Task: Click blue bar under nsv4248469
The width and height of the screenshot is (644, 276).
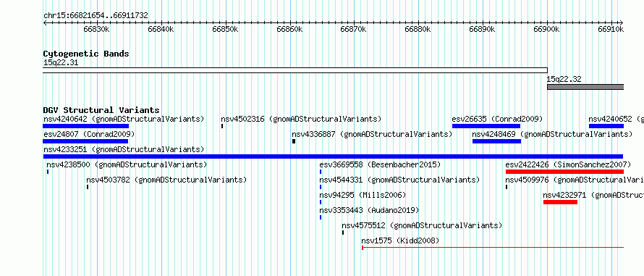Action: [496, 141]
